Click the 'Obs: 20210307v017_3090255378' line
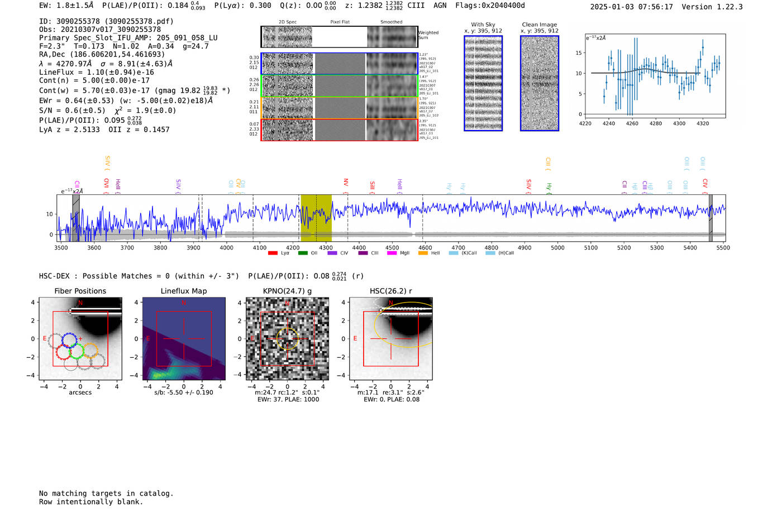This screenshot has width=782, height=532. click(x=100, y=29)
